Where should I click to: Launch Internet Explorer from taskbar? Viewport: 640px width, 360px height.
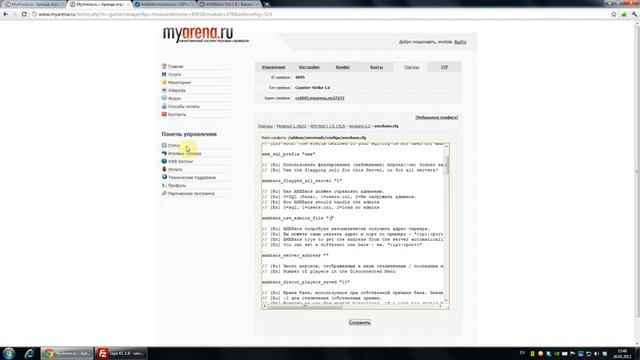click(29, 353)
